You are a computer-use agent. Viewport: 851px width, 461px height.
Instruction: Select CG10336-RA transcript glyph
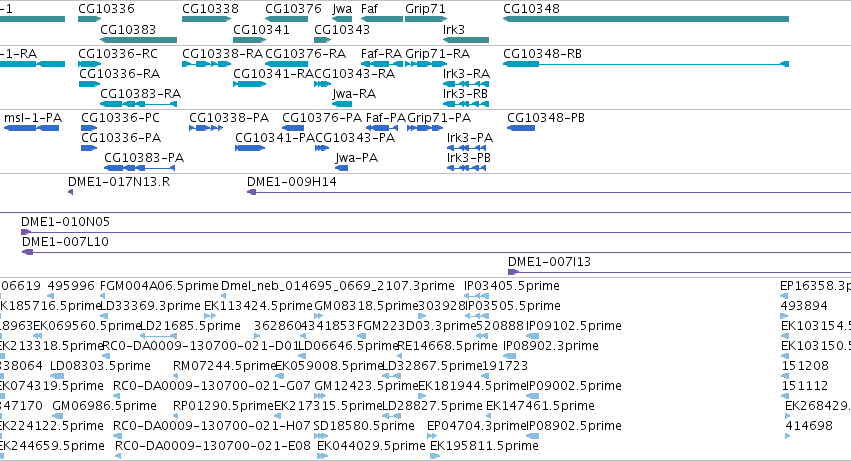coord(90,84)
